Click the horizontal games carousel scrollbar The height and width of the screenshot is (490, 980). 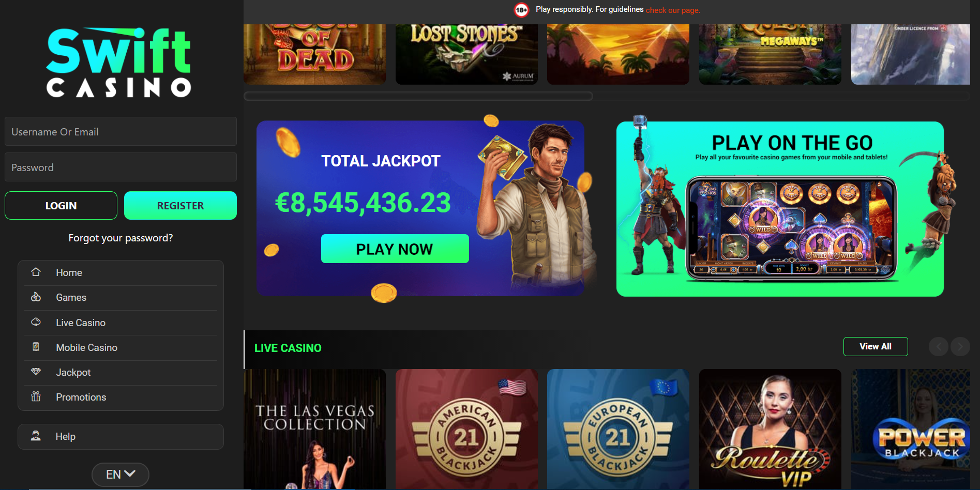pos(418,96)
